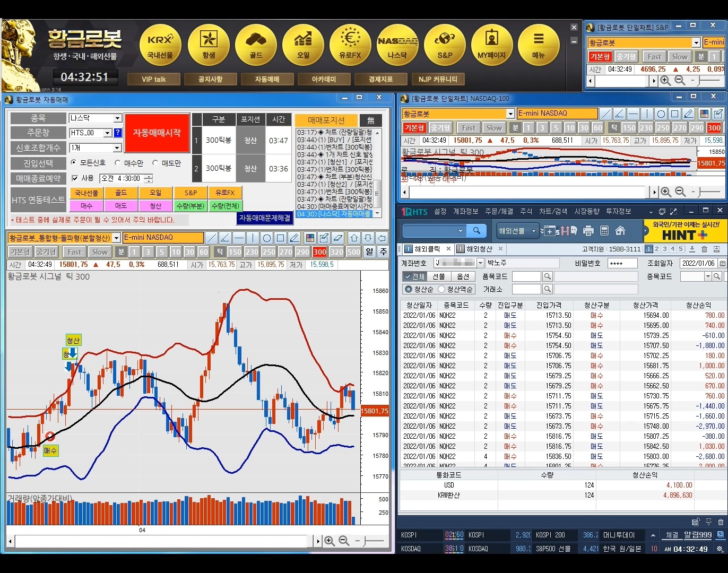Select circle drawing tool in bottom chart
The width and height of the screenshot is (728, 573).
click(267, 238)
